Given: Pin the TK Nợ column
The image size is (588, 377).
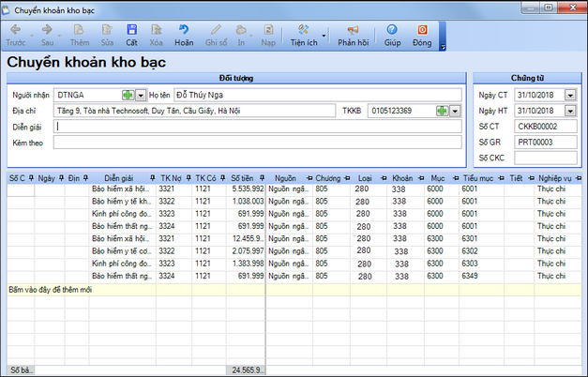Looking at the screenshot, I should 188,178.
